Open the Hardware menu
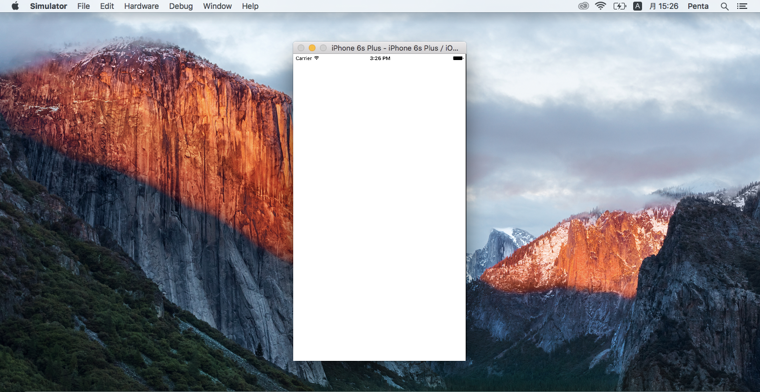Viewport: 760px width, 392px height. click(142, 6)
